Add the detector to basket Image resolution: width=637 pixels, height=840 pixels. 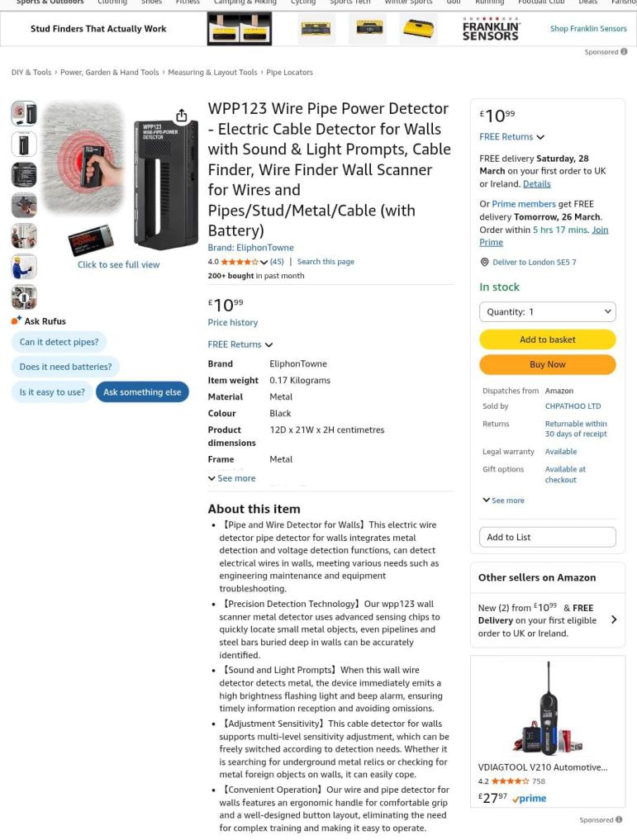pyautogui.click(x=548, y=339)
